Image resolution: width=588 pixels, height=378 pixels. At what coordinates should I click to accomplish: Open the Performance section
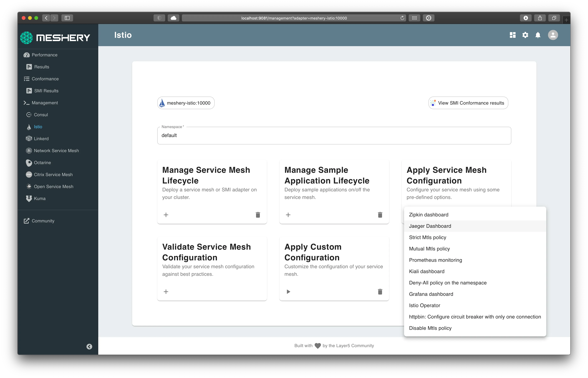44,55
